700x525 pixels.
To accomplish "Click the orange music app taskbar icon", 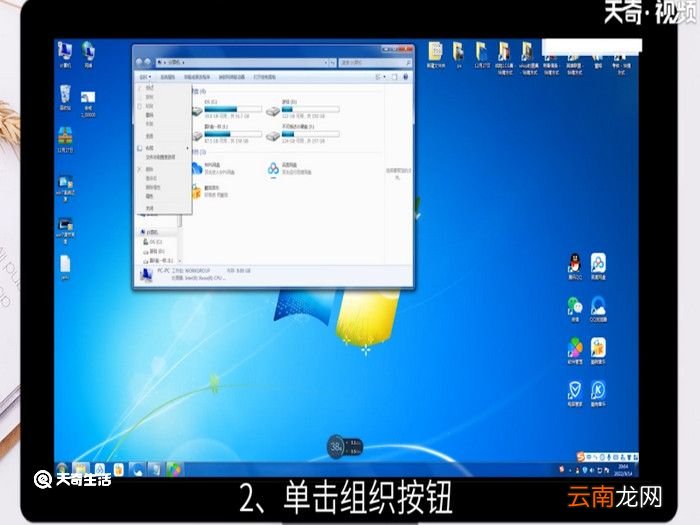I will 118,470.
